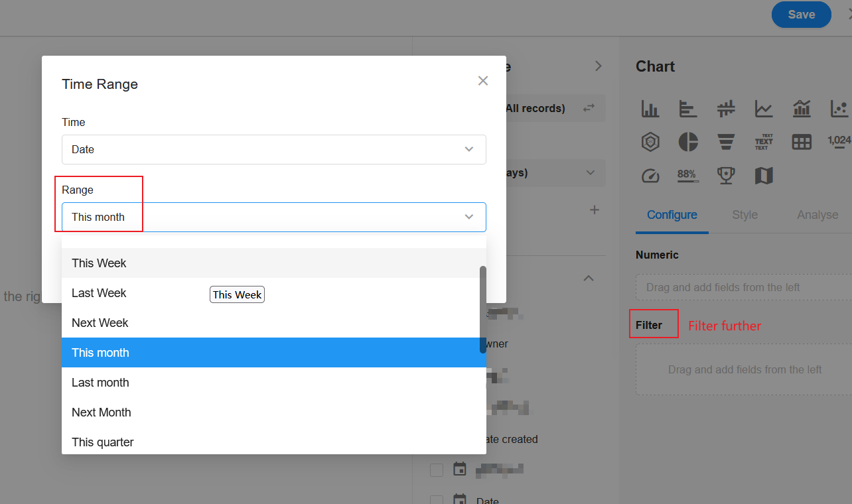Click the range list scrollbar thumb
This screenshot has width=852, height=504.
point(483,309)
